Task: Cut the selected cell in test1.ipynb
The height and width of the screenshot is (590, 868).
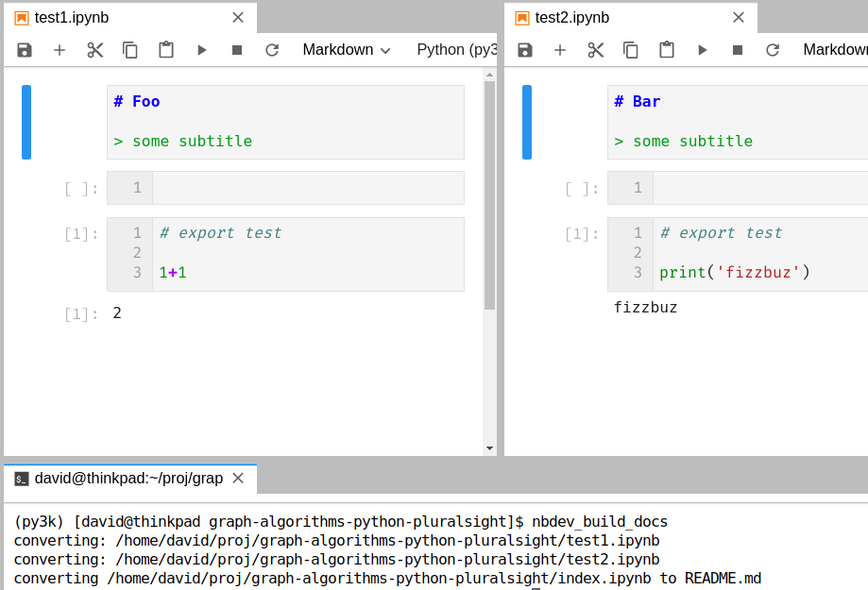Action: [94, 50]
